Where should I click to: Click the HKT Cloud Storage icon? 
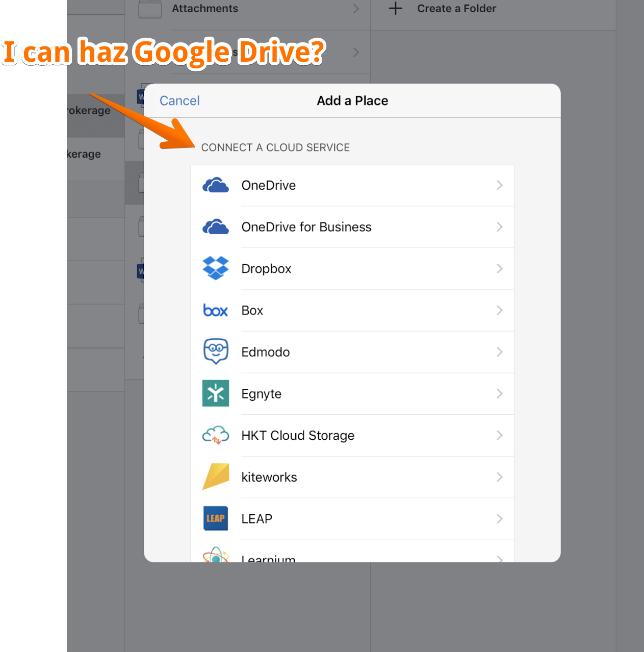click(x=216, y=435)
